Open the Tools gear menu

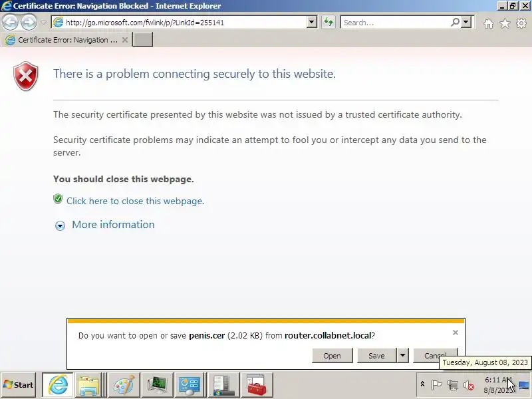coord(521,23)
